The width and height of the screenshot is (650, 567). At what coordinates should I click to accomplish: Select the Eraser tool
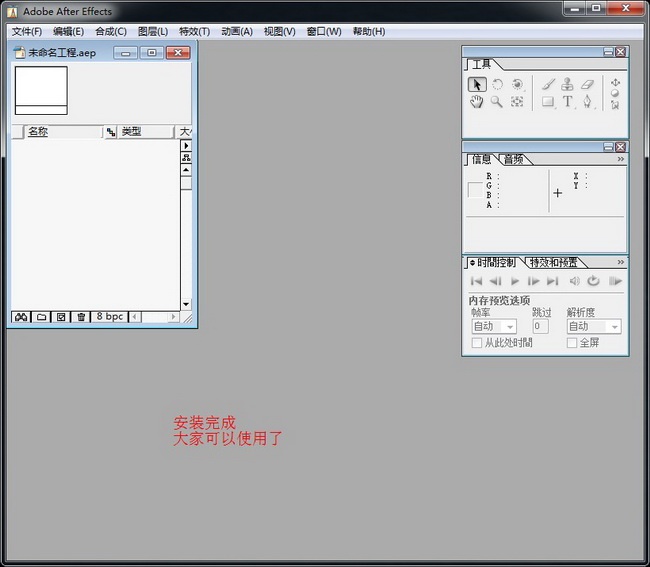pos(587,85)
